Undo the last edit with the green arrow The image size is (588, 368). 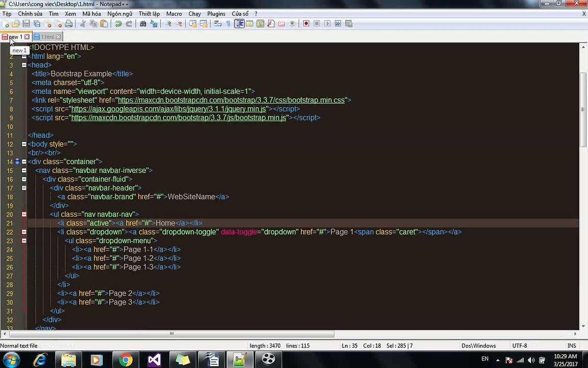pos(118,24)
